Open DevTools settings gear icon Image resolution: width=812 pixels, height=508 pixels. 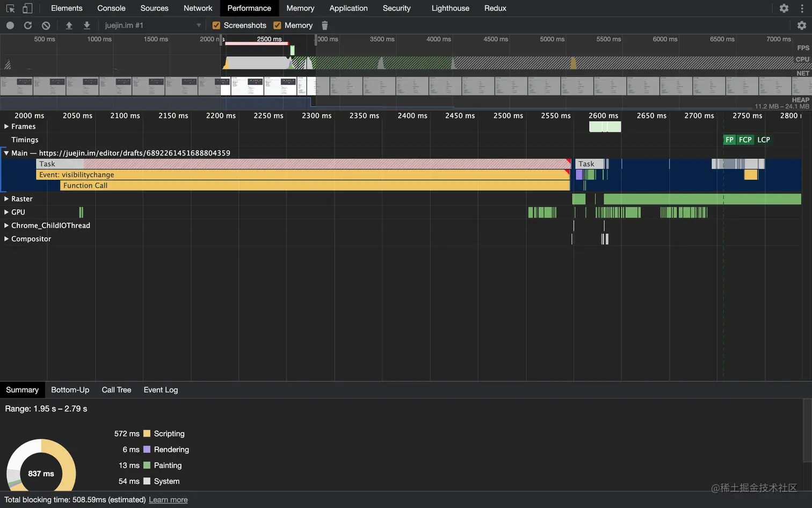pyautogui.click(x=784, y=8)
